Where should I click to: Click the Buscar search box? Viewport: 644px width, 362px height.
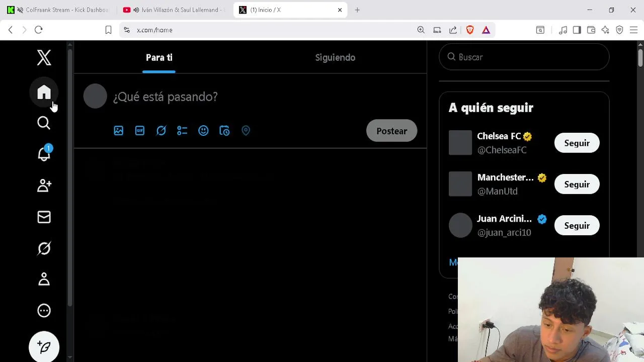pyautogui.click(x=524, y=57)
